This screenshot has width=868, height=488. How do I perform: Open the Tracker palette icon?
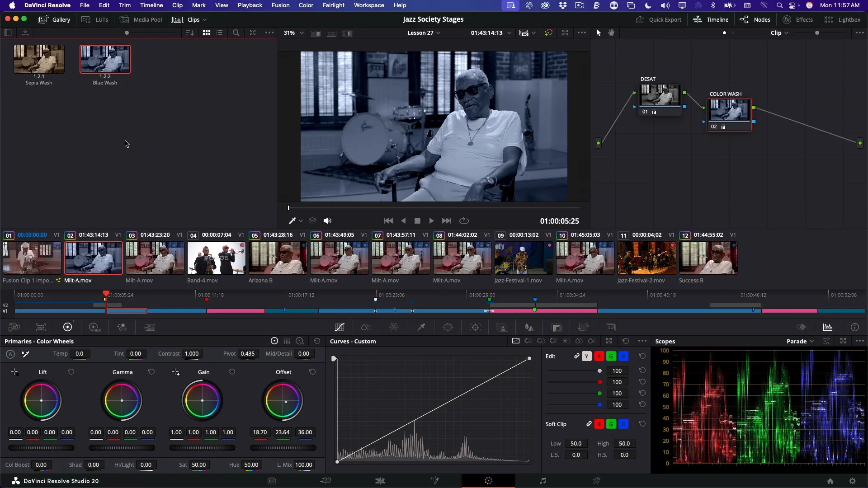click(475, 327)
